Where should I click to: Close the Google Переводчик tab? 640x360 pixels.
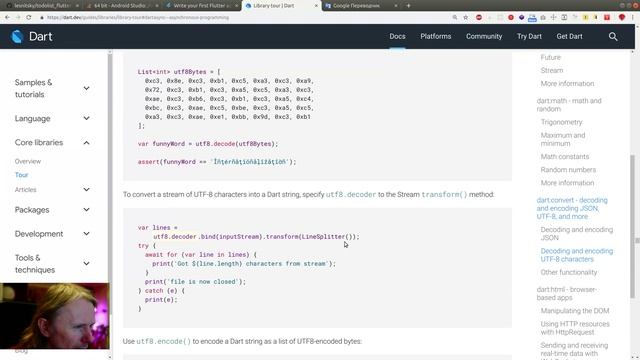[x=396, y=6]
